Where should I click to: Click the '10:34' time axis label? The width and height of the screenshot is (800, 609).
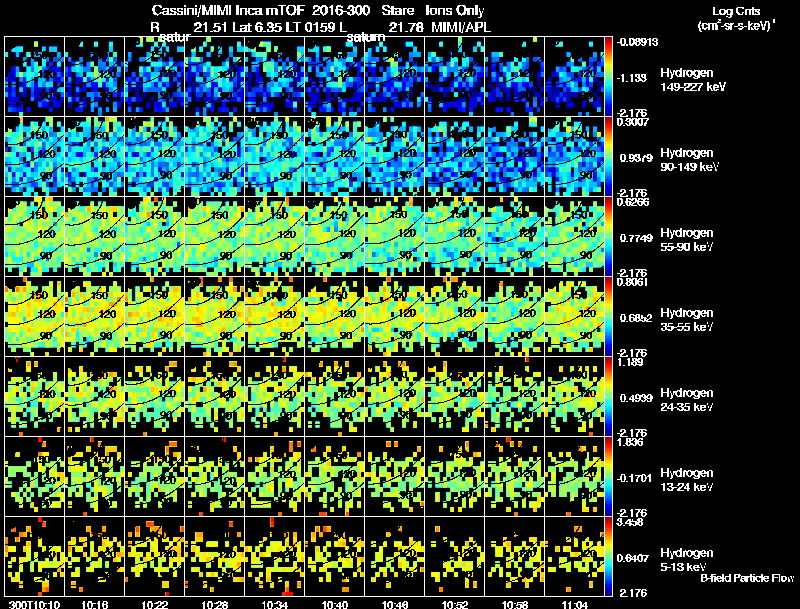pos(274,604)
